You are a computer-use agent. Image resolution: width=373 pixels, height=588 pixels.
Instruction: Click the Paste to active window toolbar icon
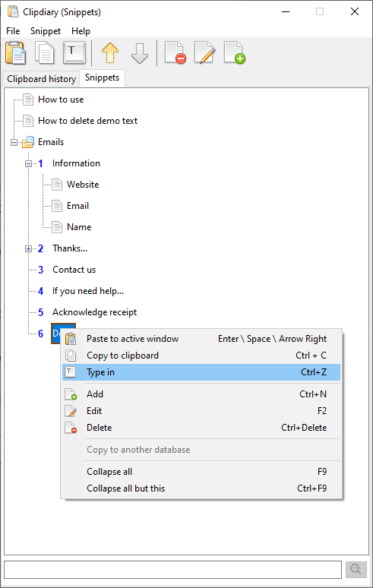click(15, 52)
